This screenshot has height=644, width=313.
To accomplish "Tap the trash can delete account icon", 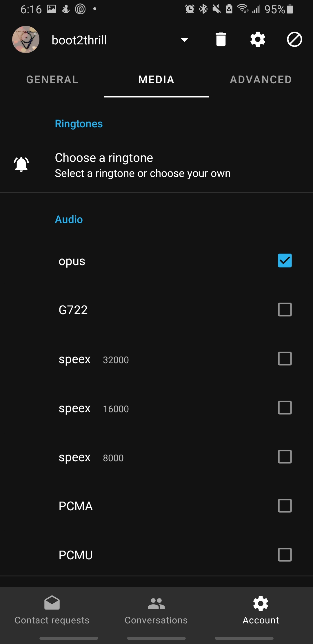I will click(221, 39).
